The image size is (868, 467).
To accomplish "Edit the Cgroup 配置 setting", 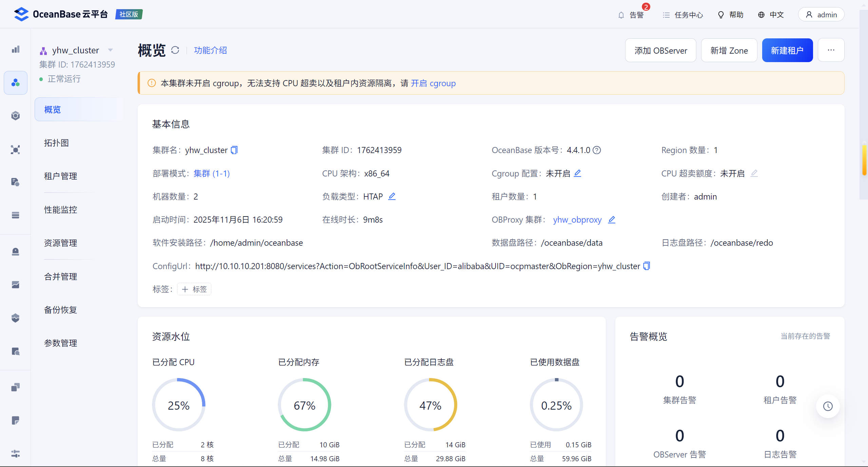I will [577, 173].
